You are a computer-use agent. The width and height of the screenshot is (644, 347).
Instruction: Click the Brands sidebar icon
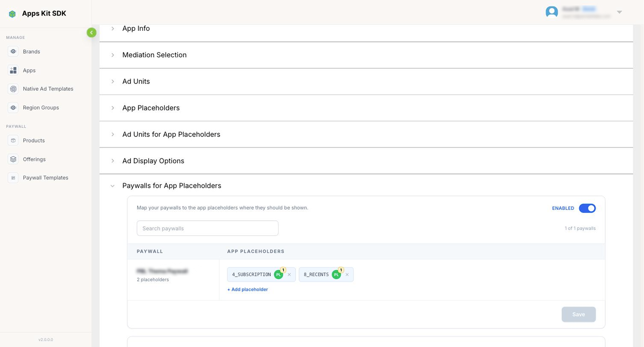13,52
